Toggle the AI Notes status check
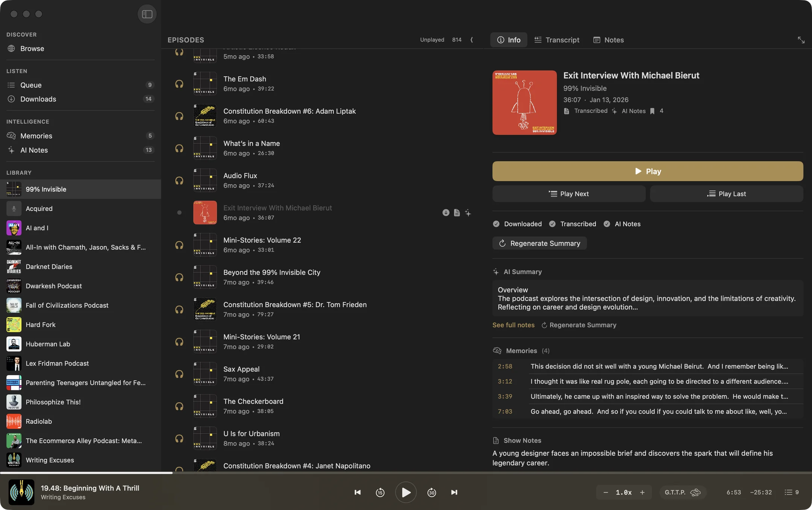 [607, 224]
